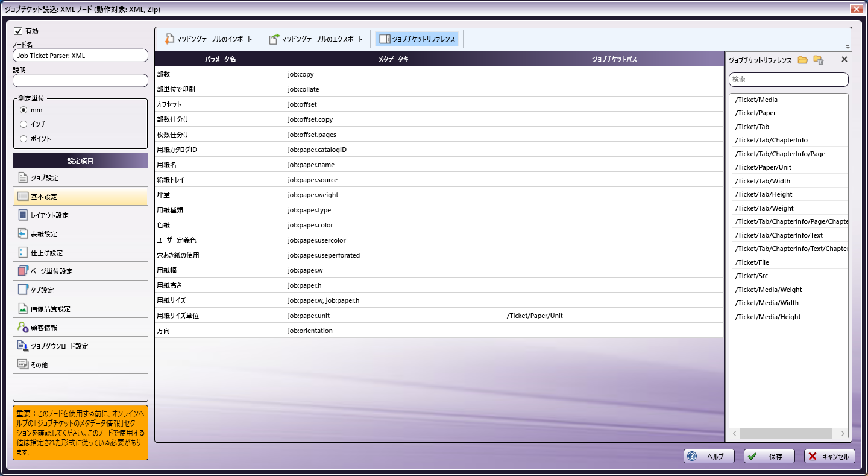The image size is (868, 476).
Task: Click the green checkmark save icon
Action: [x=752, y=457]
